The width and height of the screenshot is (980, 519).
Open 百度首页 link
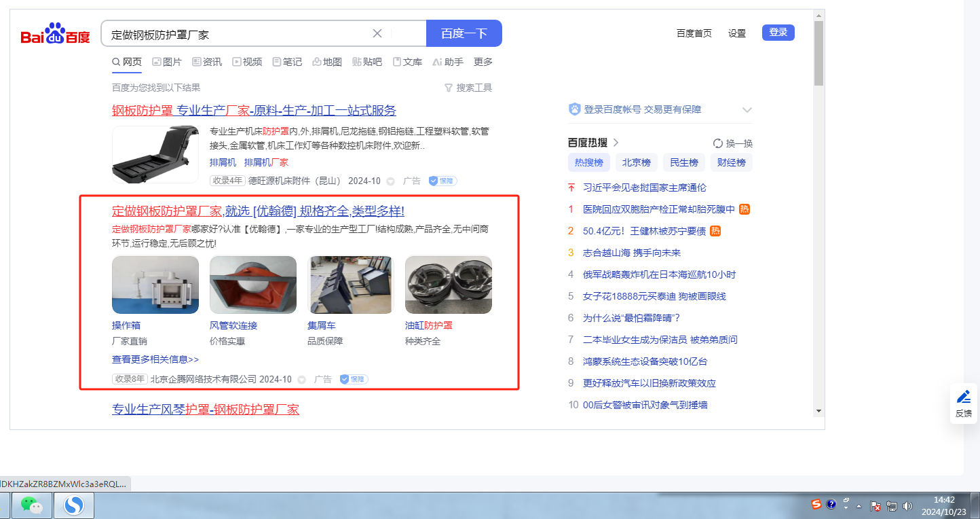coord(694,33)
